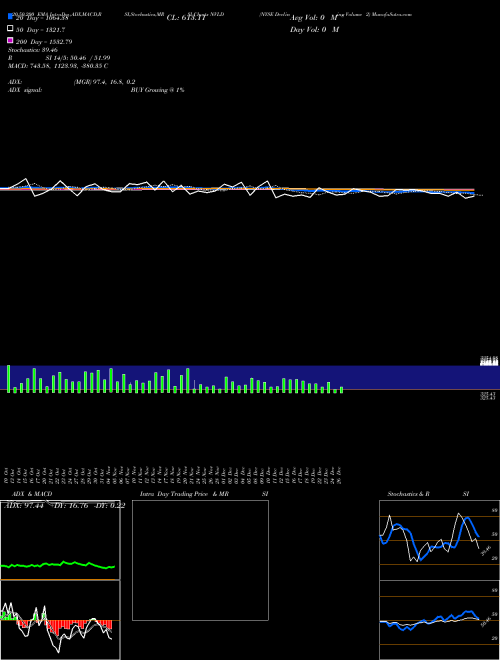The height and width of the screenshot is (660, 500).
Task: Click the upper Stochastics chart panel
Action: tap(439, 540)
